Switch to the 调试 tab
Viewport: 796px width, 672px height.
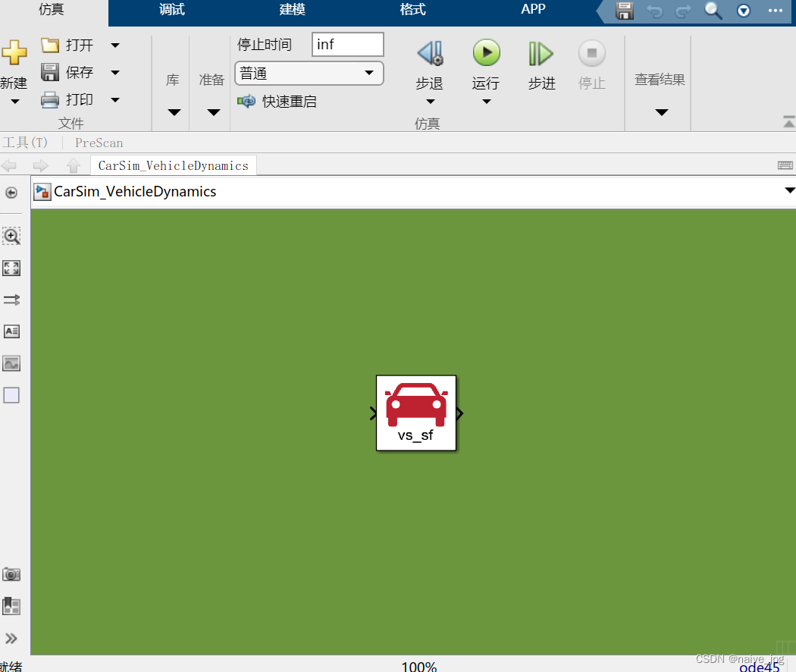pos(171,9)
